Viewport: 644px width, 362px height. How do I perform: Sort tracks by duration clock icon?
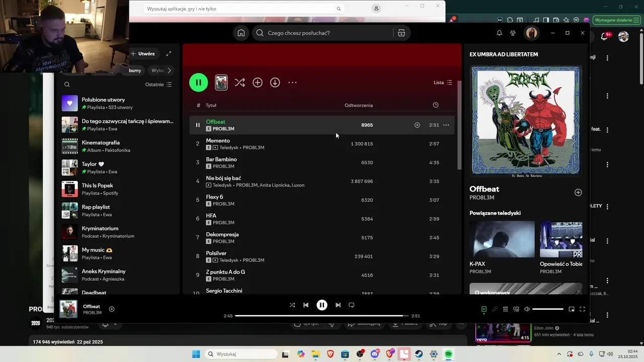coord(436,105)
